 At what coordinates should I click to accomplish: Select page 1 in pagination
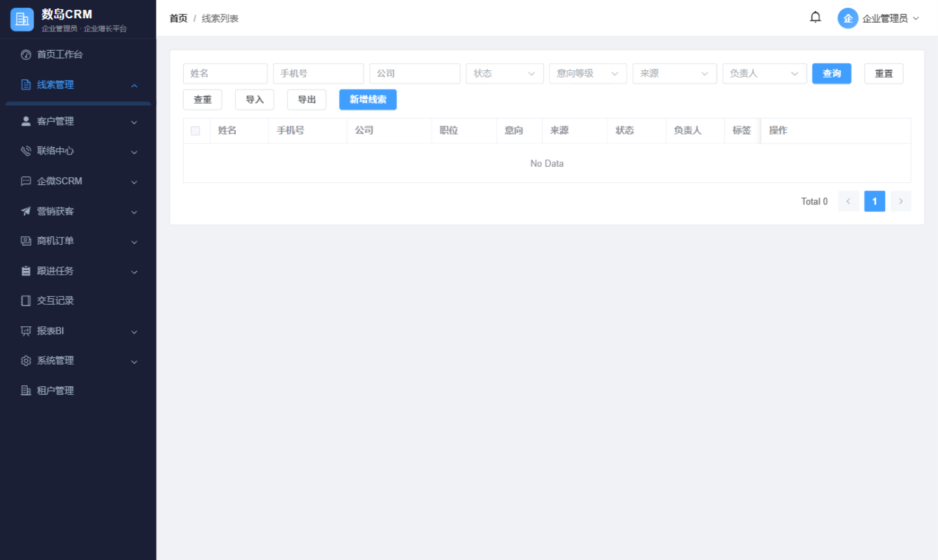point(875,201)
